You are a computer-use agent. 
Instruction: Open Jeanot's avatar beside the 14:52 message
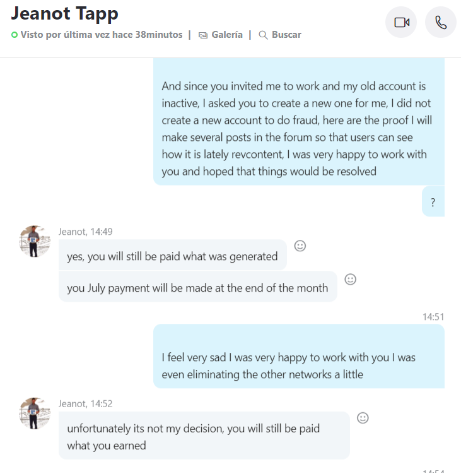(35, 414)
